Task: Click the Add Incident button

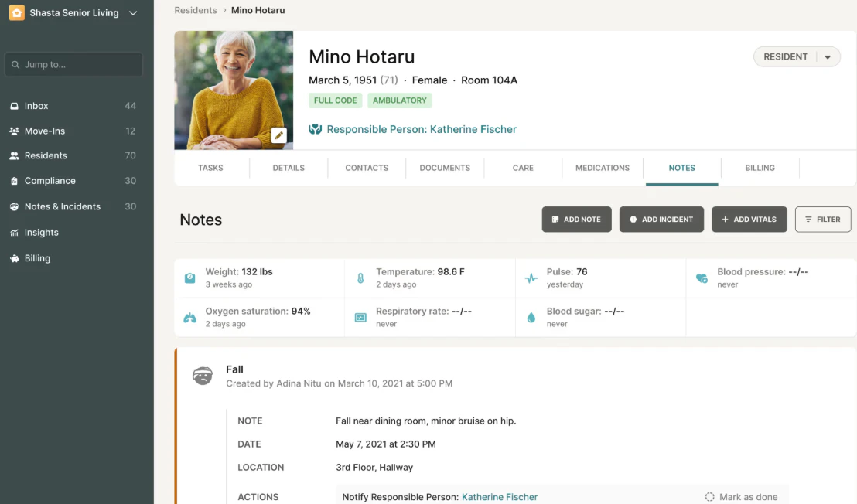Action: (661, 219)
